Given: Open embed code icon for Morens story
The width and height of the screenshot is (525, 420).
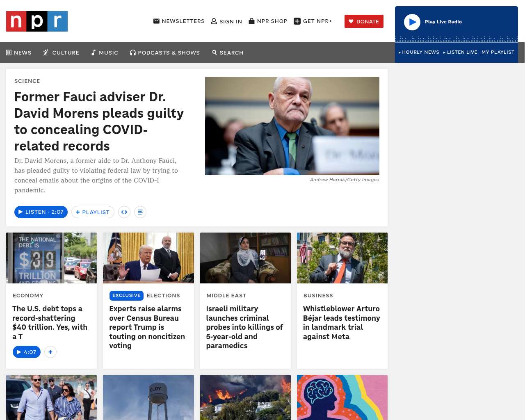Looking at the screenshot, I should click(124, 212).
